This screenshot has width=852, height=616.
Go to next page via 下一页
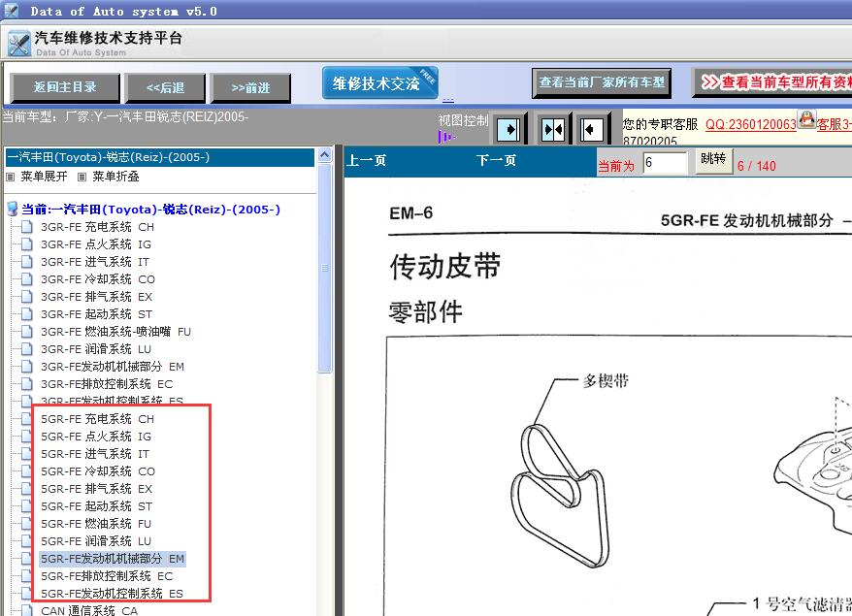click(x=496, y=161)
